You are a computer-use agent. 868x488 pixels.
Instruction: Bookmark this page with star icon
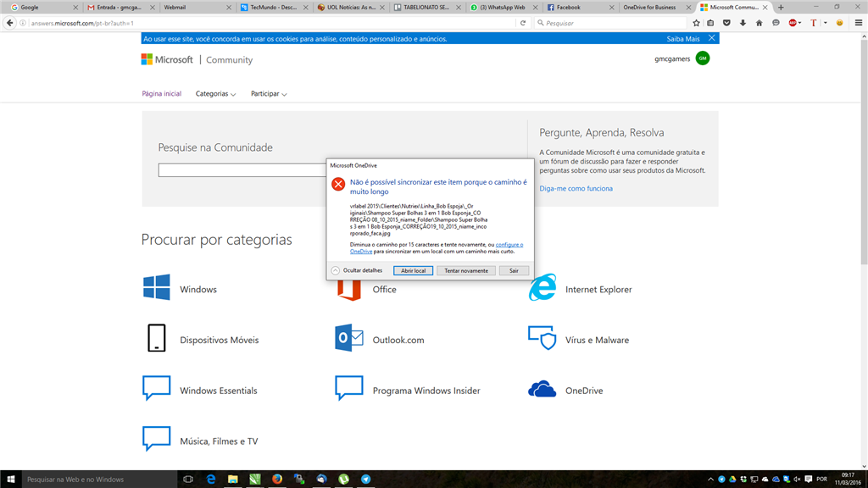pos(697,23)
